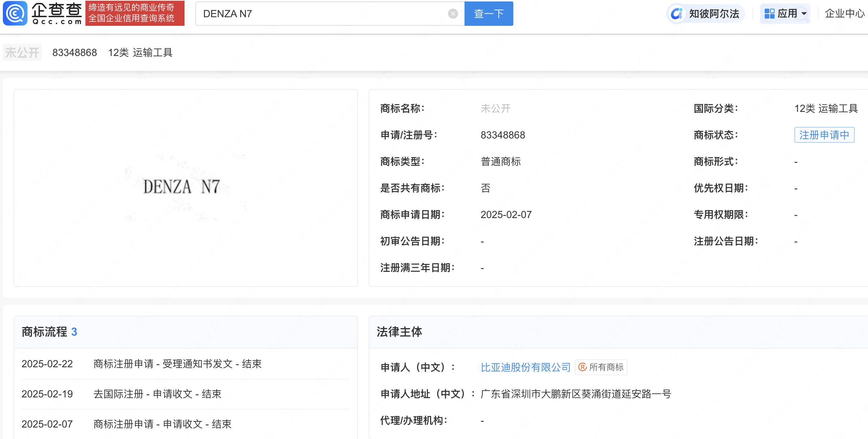Click the 所有商标 button

pyautogui.click(x=601, y=367)
